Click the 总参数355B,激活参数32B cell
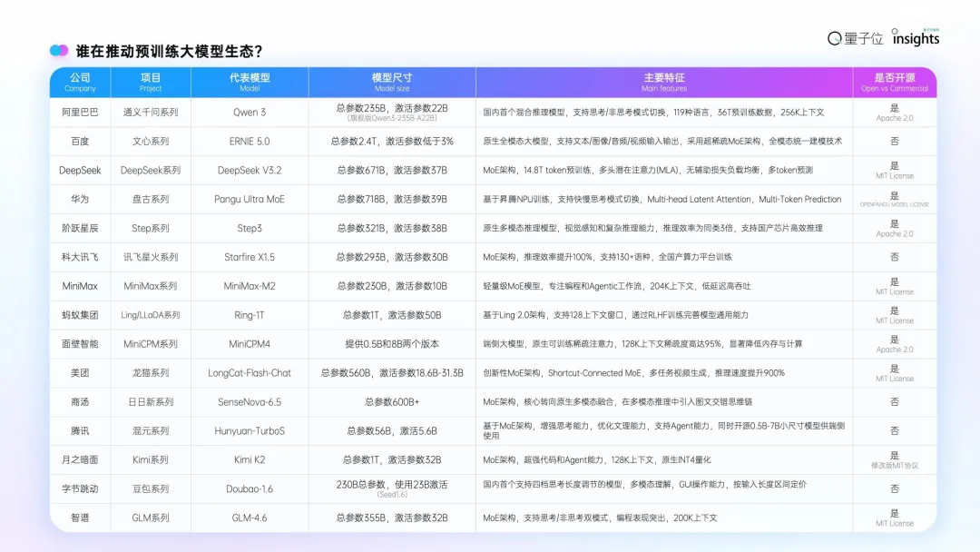980x552 pixels. click(392, 517)
